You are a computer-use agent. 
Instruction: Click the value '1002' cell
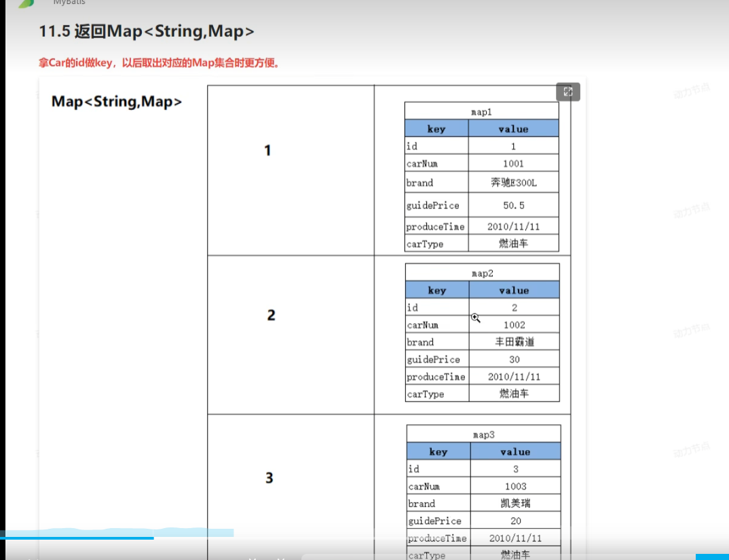(515, 324)
